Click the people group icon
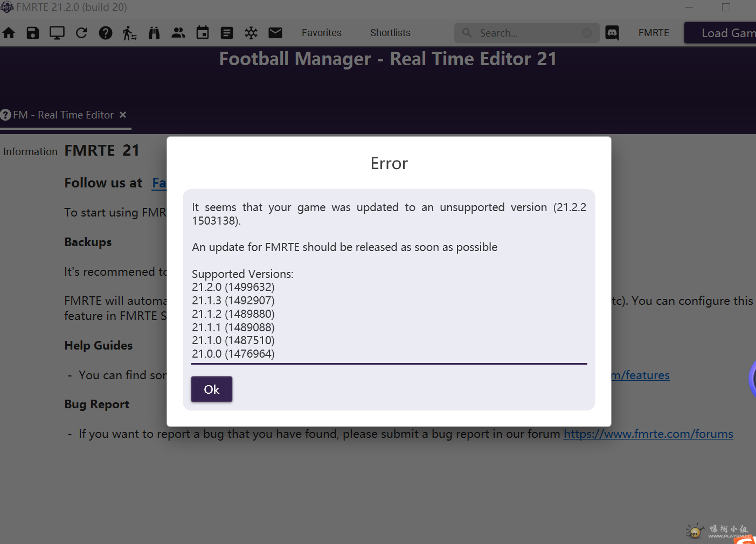The width and height of the screenshot is (756, 544). point(178,33)
